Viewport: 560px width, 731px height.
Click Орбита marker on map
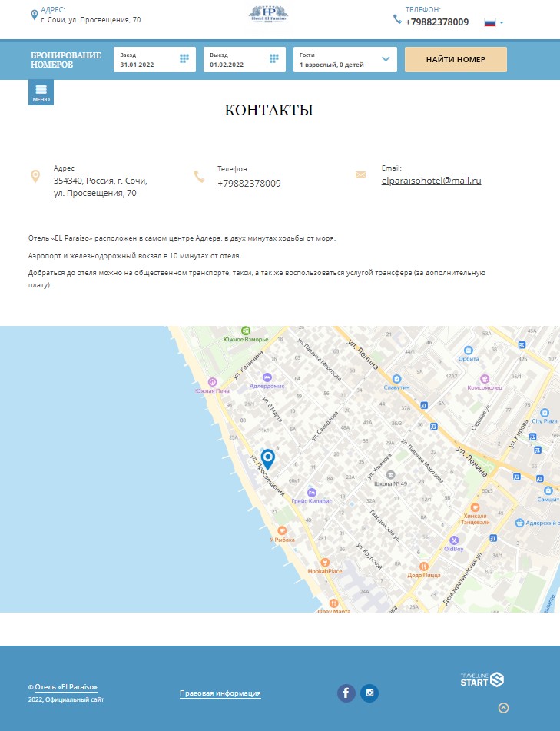[x=469, y=350]
